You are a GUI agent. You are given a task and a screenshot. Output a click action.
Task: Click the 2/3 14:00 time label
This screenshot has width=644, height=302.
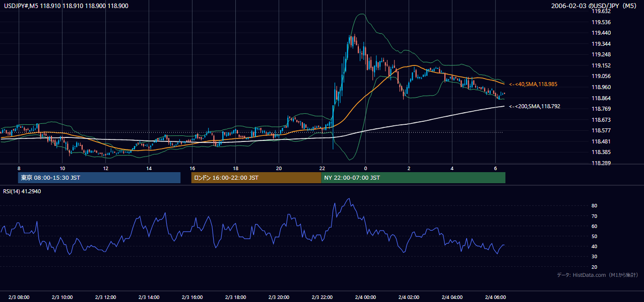click(149, 297)
